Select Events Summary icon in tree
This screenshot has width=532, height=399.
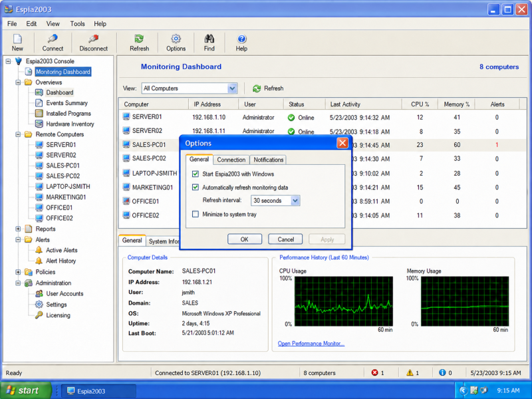click(x=39, y=103)
